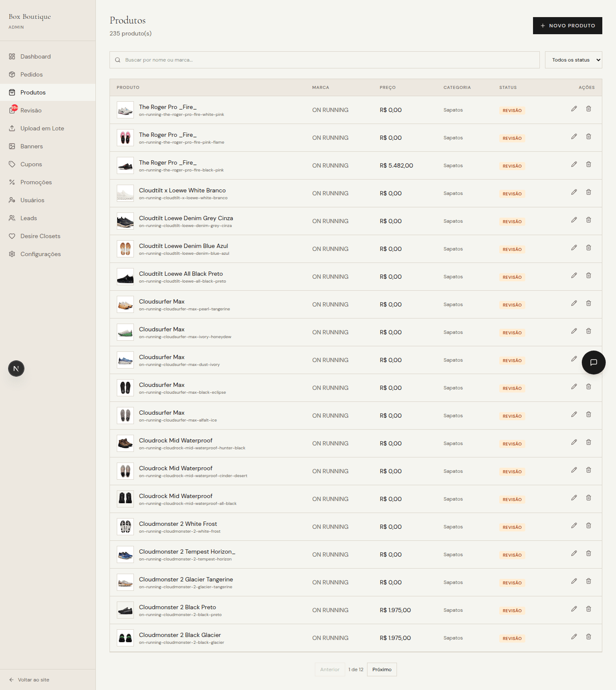Click the round N avatar badge
616x690 pixels.
(x=16, y=369)
